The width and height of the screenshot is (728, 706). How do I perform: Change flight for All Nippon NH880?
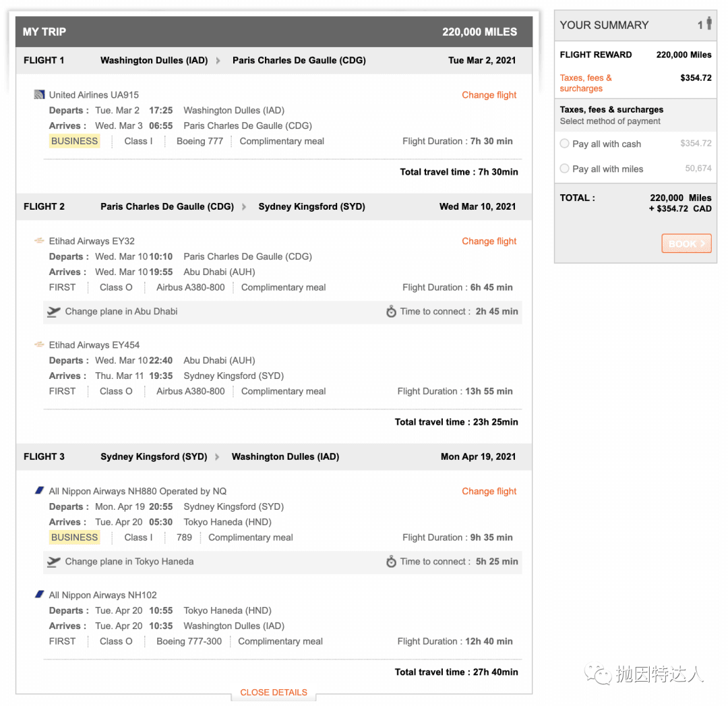point(489,491)
